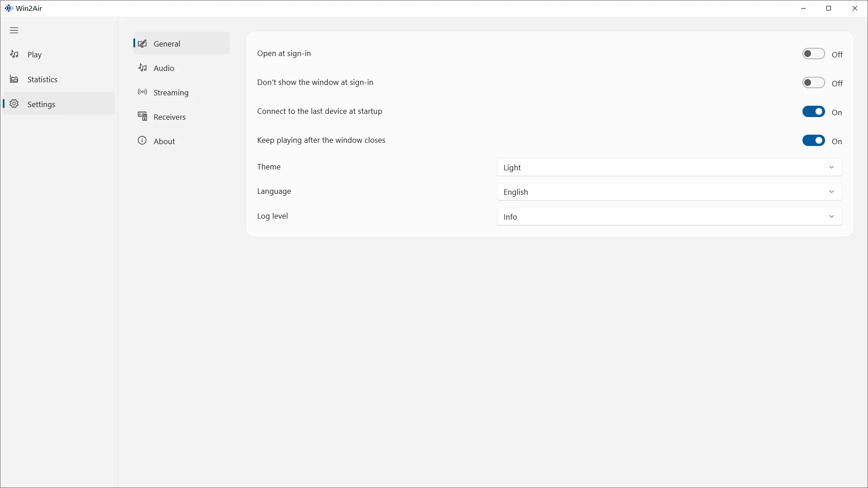
Task: Click the Settings gear icon
Action: [x=14, y=104]
